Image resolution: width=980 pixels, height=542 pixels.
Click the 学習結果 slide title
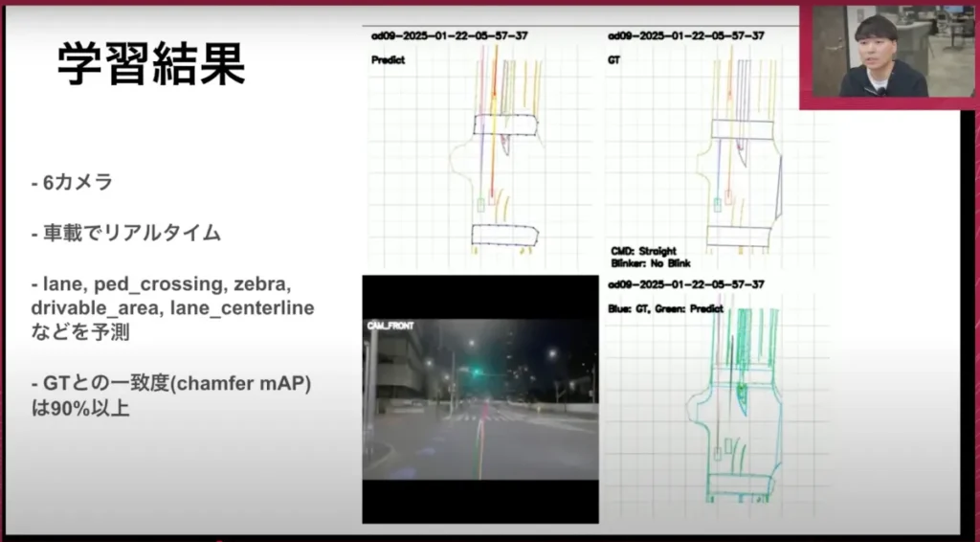150,65
